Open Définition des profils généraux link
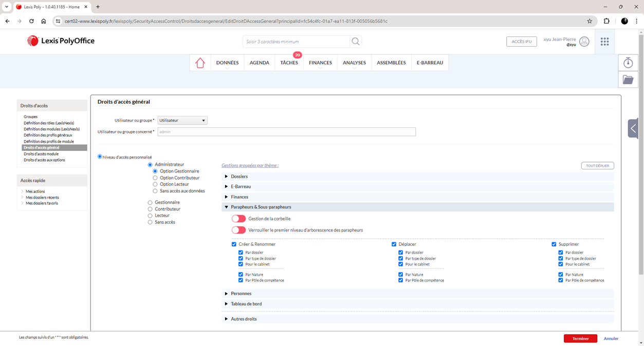The image size is (644, 346). 48,136
